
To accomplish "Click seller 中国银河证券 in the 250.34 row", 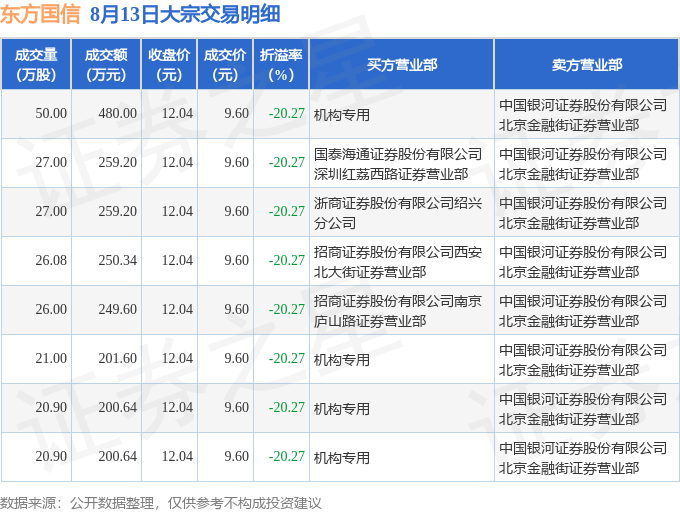I will 583,262.
